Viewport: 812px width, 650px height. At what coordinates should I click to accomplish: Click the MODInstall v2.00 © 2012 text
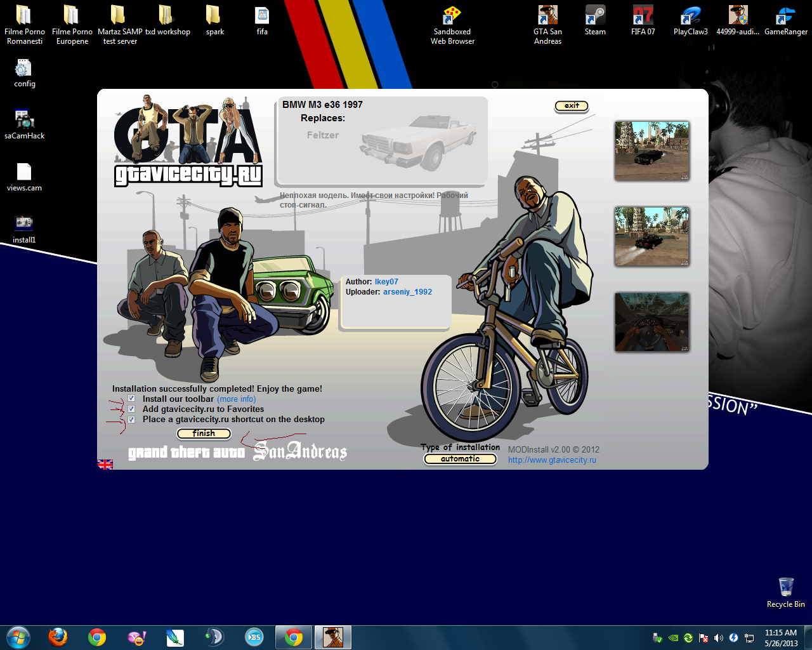coord(553,449)
